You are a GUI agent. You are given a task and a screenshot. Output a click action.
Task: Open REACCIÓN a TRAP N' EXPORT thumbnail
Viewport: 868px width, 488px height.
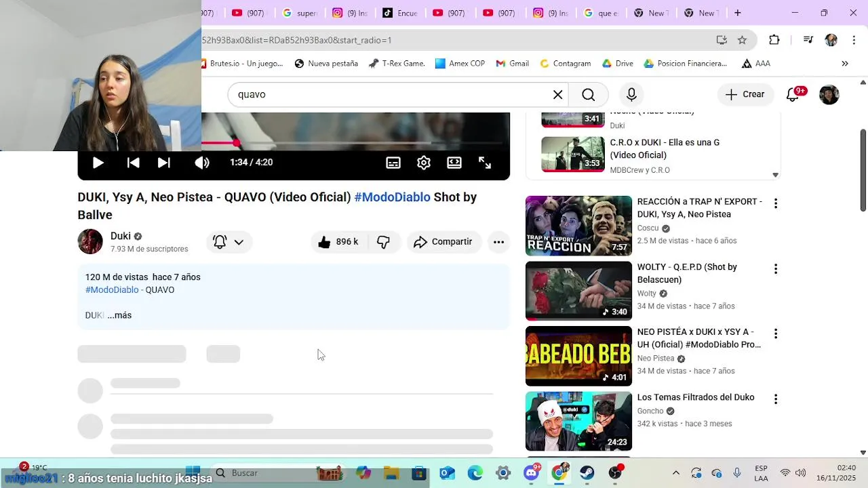coord(578,226)
